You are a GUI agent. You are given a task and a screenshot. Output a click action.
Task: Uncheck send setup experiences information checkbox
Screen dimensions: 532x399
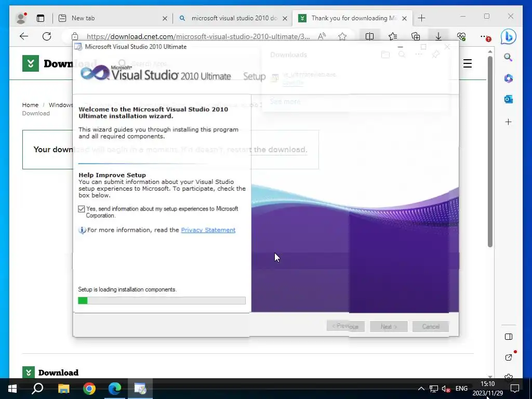click(82, 209)
